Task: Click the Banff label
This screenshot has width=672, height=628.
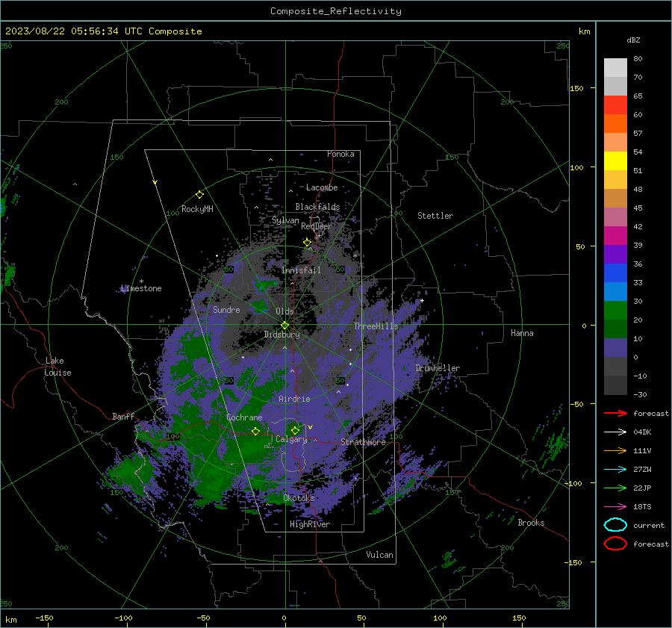Action: coord(123,416)
